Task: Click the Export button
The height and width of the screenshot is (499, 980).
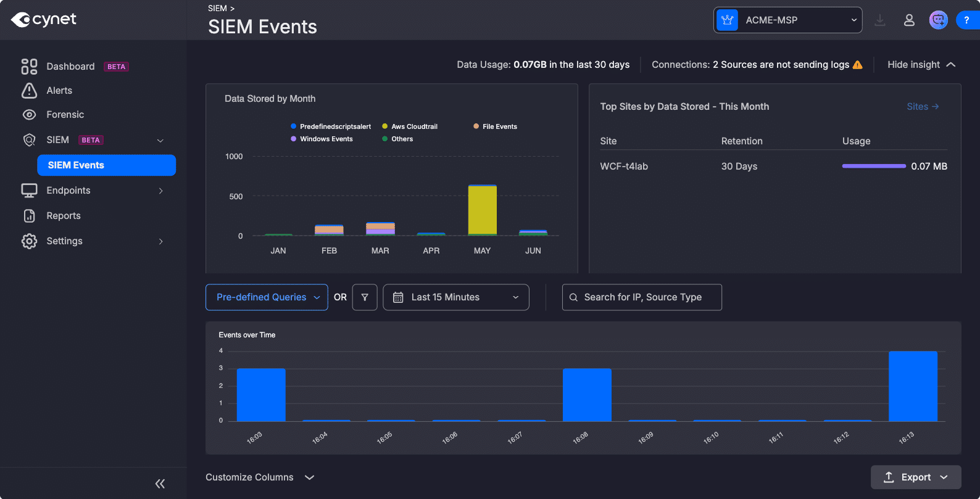Action: (x=916, y=477)
